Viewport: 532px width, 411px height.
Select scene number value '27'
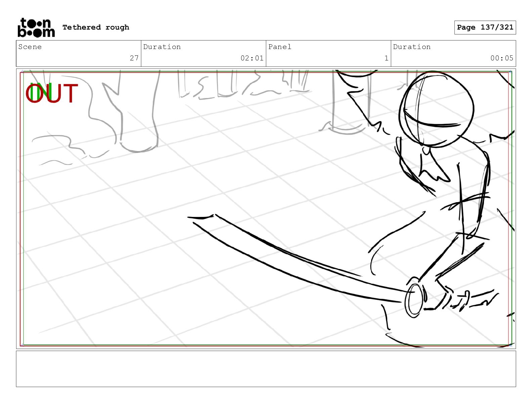point(134,58)
